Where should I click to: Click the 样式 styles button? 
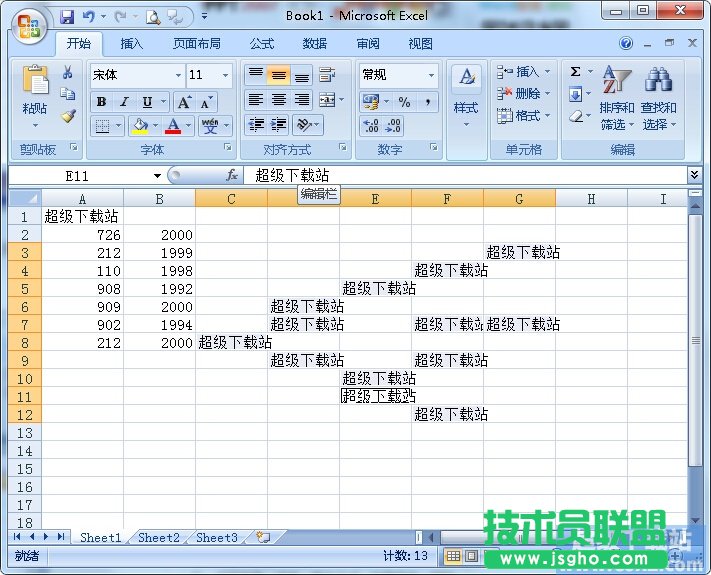click(x=466, y=95)
